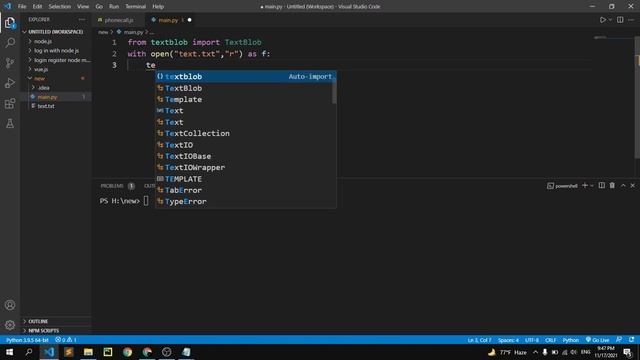
Task: Open the Go menu
Action: 99,7
